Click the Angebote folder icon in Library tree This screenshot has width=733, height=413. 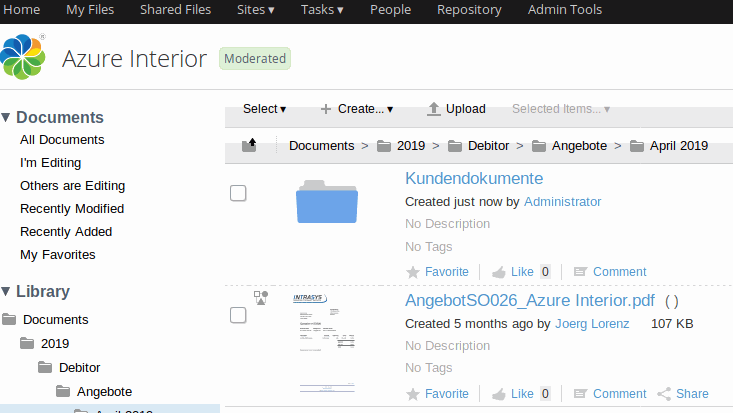pyautogui.click(x=63, y=391)
